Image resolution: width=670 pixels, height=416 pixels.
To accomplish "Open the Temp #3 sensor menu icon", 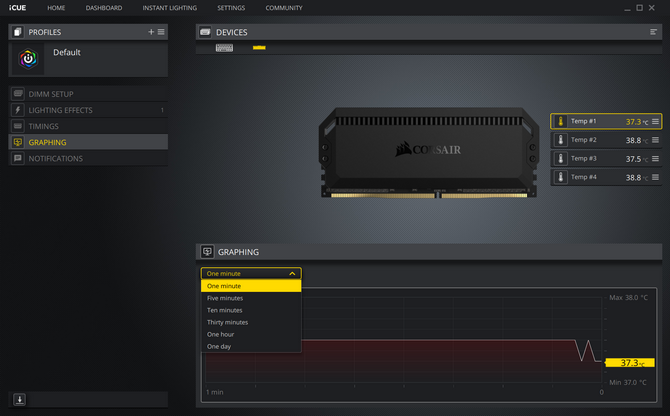I will click(x=655, y=159).
